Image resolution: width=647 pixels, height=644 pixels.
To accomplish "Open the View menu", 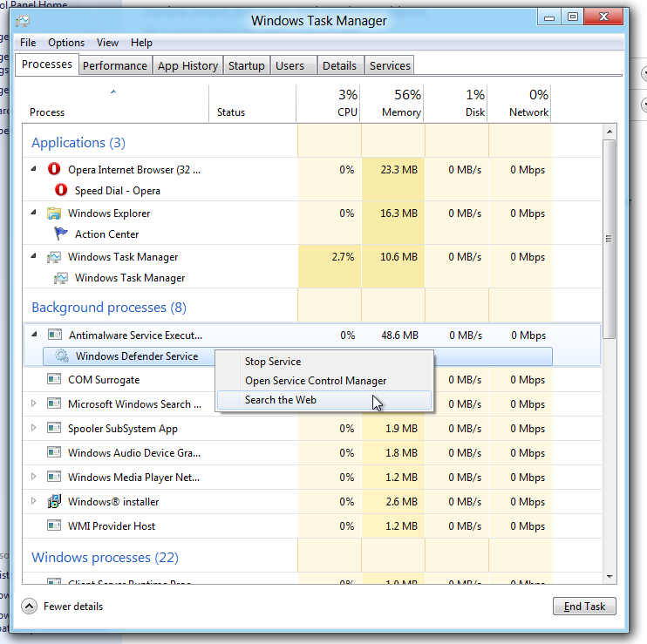I will point(107,43).
